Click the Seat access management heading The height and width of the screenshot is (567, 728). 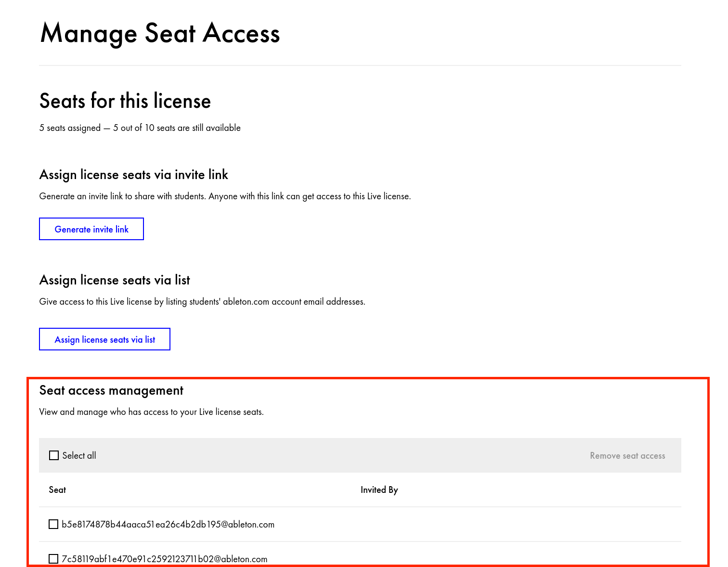[111, 390]
